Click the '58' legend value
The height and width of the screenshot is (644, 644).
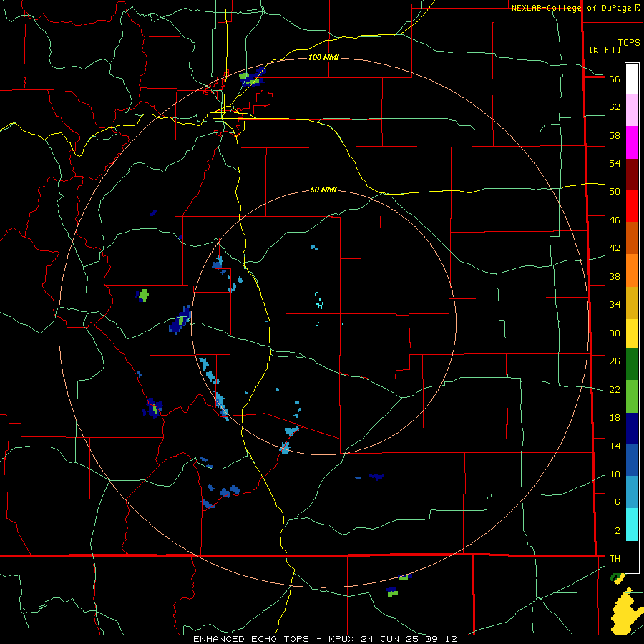pos(615,135)
